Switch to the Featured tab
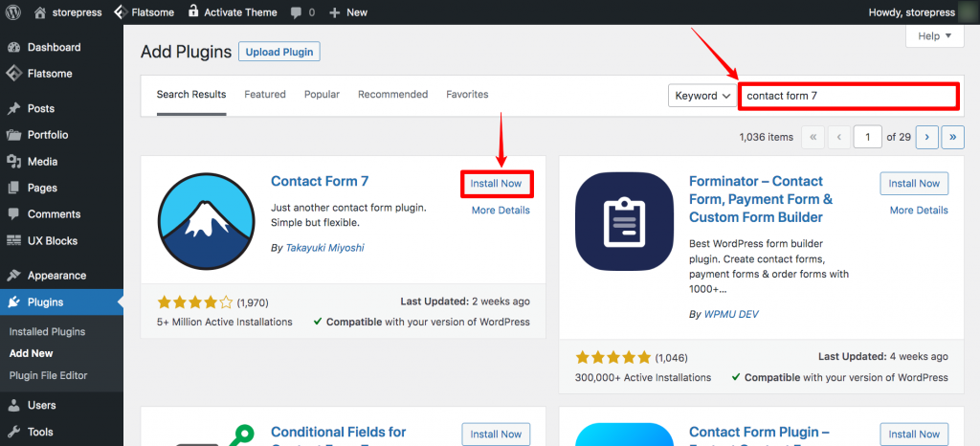 pos(265,95)
